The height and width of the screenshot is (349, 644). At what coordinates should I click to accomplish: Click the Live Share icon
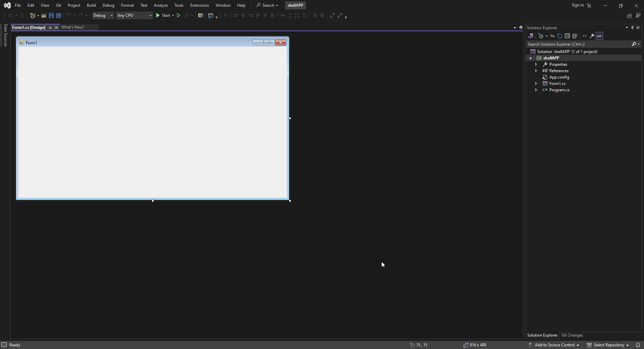tap(629, 15)
